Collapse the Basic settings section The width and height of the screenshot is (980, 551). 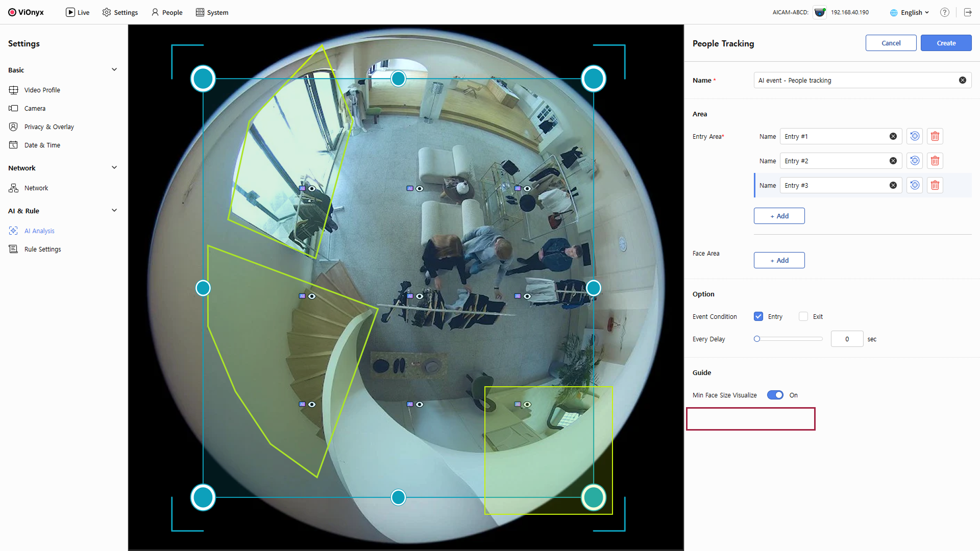coord(114,70)
